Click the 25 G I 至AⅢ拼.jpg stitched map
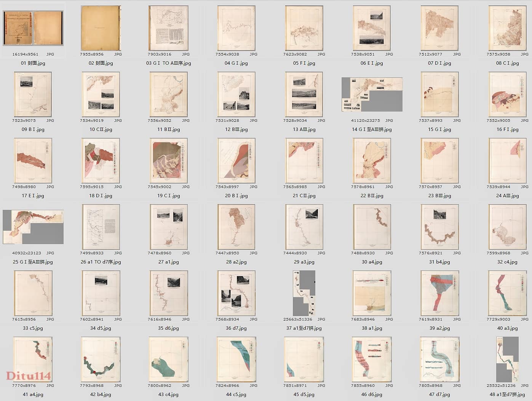The image size is (532, 401). pyautogui.click(x=33, y=227)
